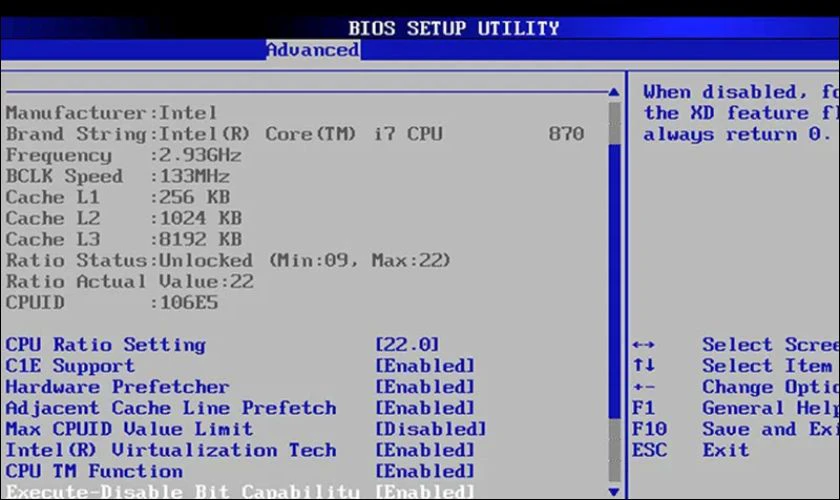840x500 pixels.
Task: Select Adjacent Cache Line Prefetch option
Action: [x=171, y=408]
